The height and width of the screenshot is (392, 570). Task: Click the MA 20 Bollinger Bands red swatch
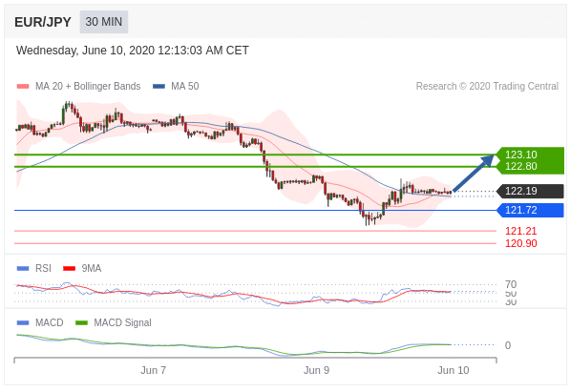coord(23,87)
